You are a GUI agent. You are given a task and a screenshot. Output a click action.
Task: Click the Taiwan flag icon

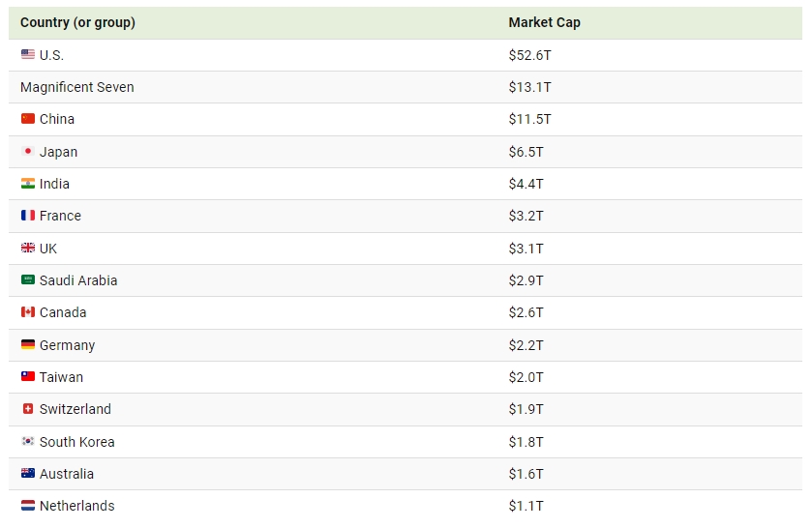[28, 377]
